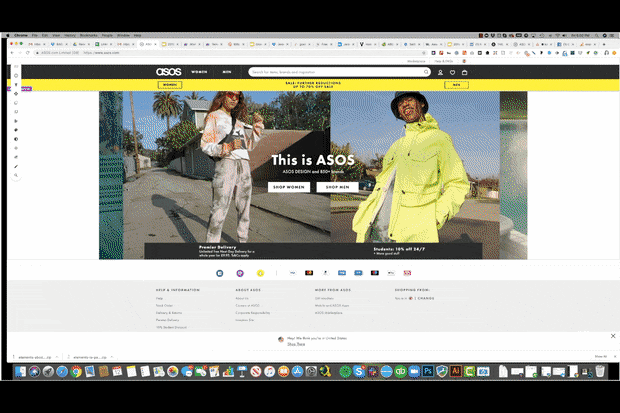Screen dimensions: 620x413
Task: Click CHANGE shopping country link
Action: point(426,298)
